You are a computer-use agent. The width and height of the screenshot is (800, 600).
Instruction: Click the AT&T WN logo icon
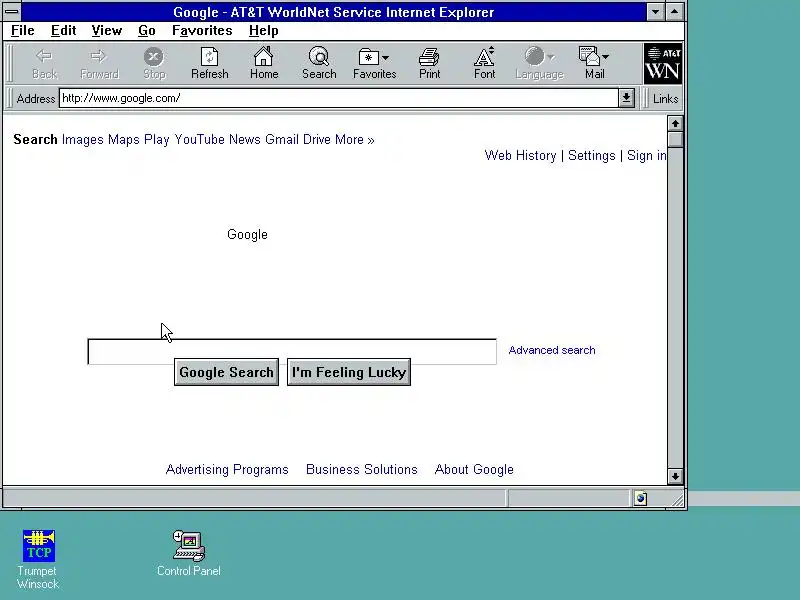tap(663, 64)
